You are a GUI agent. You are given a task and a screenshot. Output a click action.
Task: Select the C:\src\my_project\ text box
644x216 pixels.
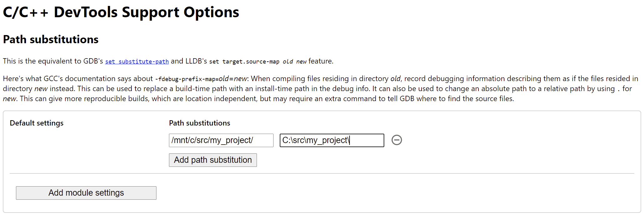click(x=332, y=140)
